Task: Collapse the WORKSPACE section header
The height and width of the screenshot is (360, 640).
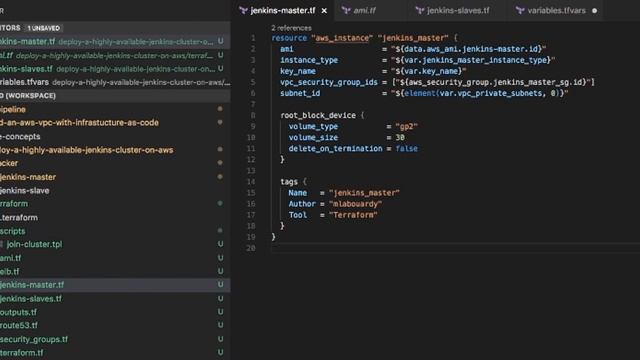Action: (115, 96)
